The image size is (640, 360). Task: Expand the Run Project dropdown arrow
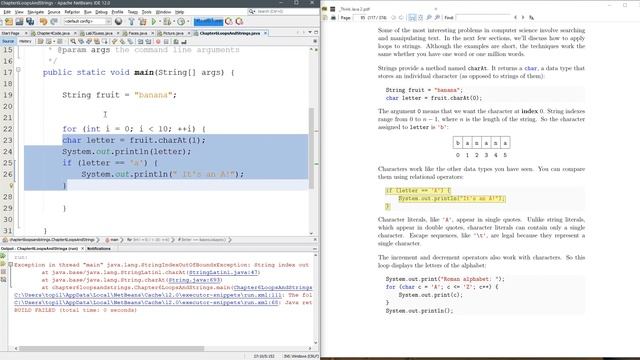160,21
